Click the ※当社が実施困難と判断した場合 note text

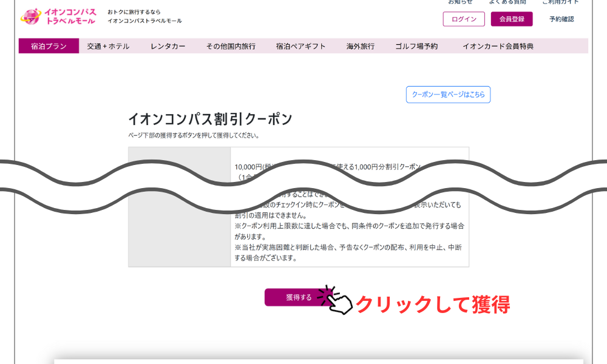pos(348,252)
